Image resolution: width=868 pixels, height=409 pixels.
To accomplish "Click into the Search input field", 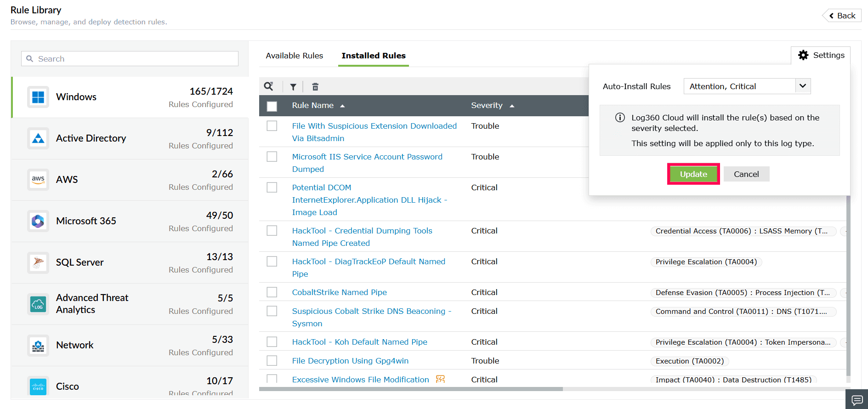I will [x=130, y=59].
